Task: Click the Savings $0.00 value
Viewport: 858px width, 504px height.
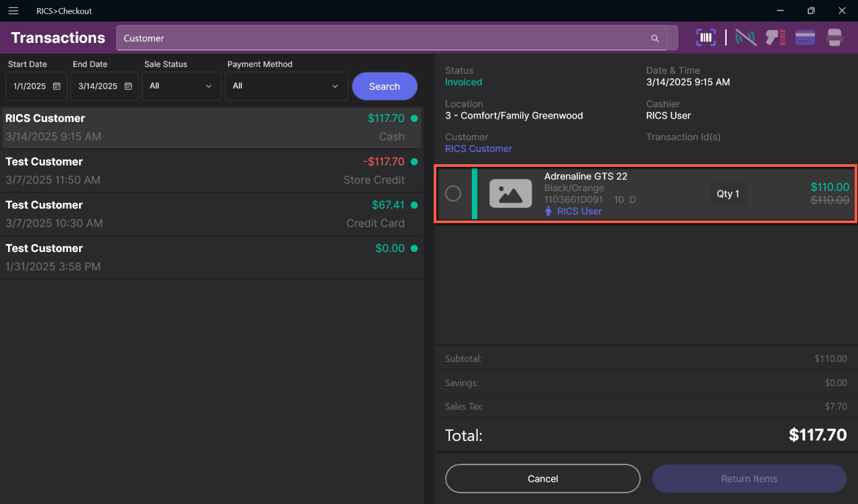Action: tap(836, 383)
